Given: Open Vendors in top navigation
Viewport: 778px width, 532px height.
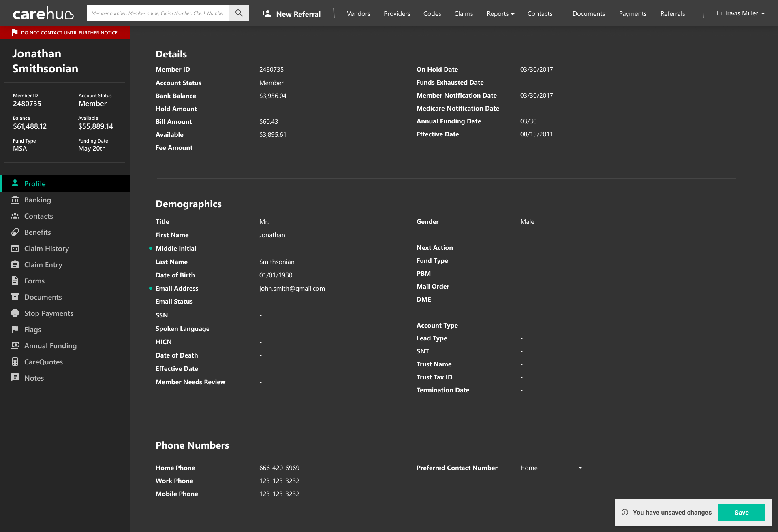Looking at the screenshot, I should (358, 13).
